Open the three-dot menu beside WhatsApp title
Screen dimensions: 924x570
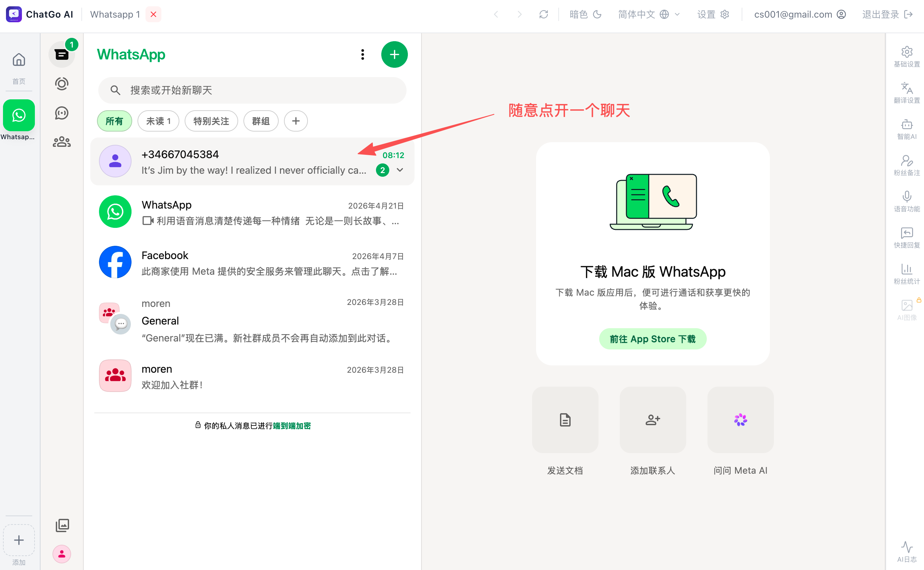pyautogui.click(x=362, y=55)
